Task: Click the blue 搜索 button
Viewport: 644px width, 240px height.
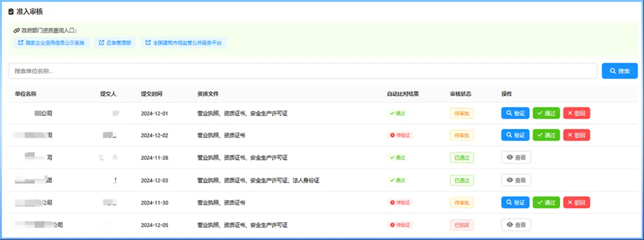Action: click(619, 71)
